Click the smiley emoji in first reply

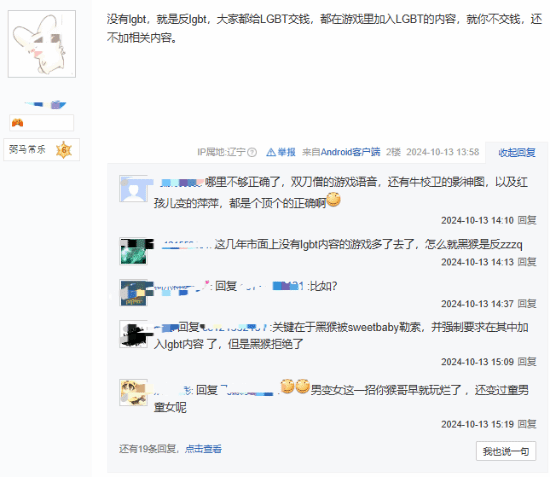pyautogui.click(x=333, y=200)
